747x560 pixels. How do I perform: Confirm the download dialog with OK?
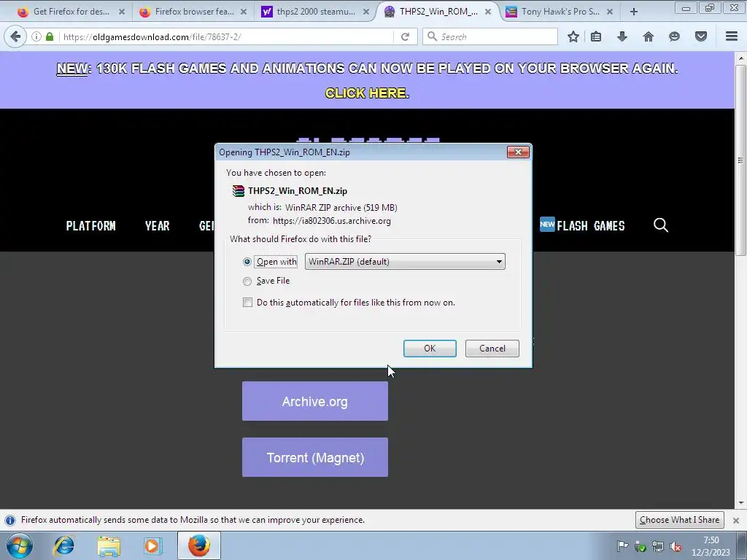coord(430,348)
